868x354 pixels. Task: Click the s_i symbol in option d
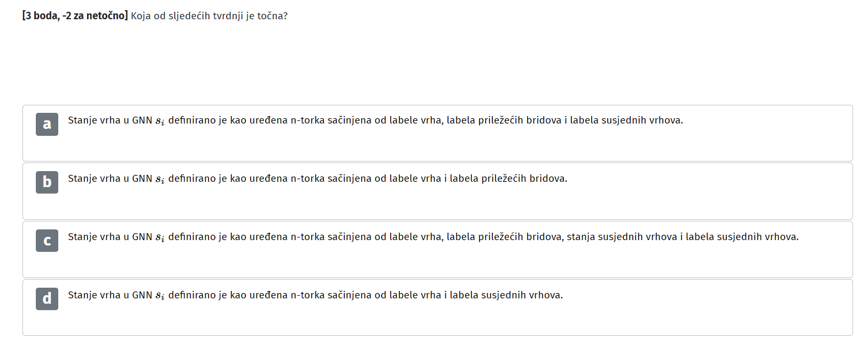click(160, 296)
